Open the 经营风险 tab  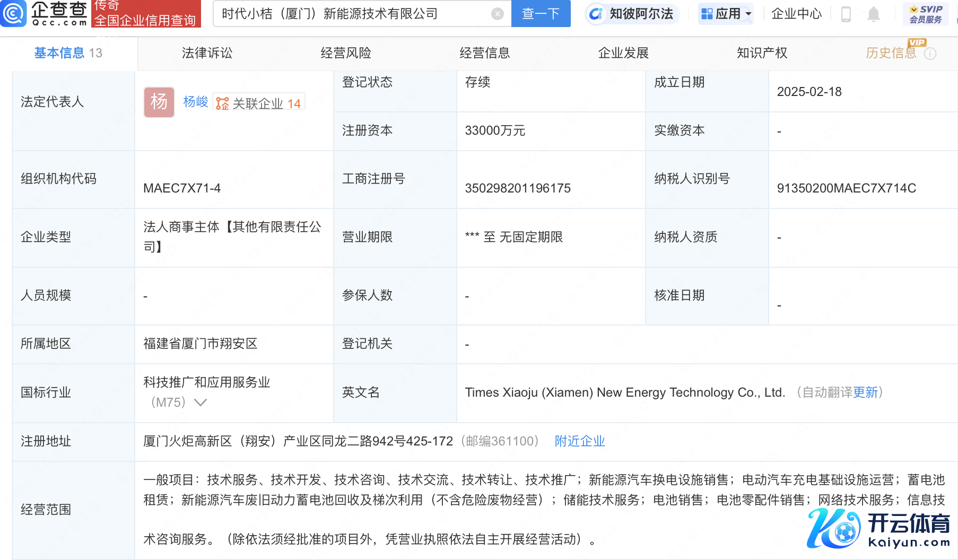point(346,53)
